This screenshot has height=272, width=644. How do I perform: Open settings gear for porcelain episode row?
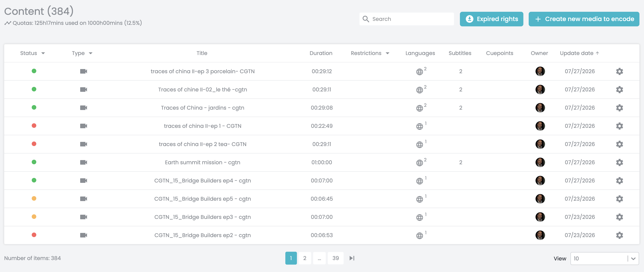tap(619, 71)
